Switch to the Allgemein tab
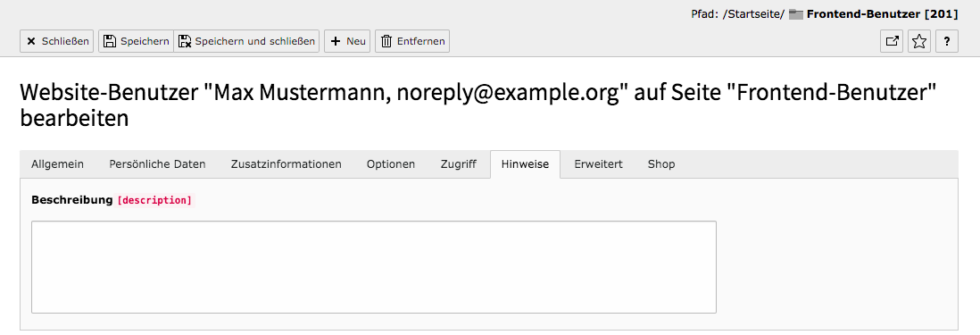Viewport: 980px width, 335px height. tap(57, 164)
